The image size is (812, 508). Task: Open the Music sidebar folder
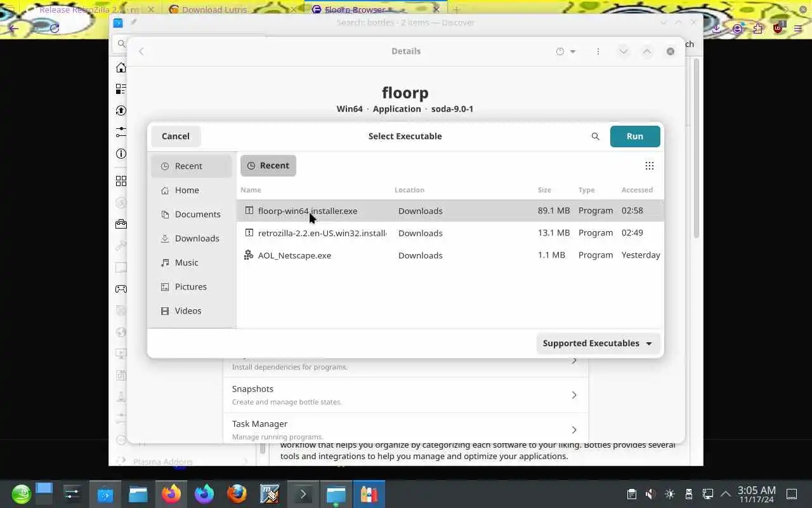coord(192,263)
